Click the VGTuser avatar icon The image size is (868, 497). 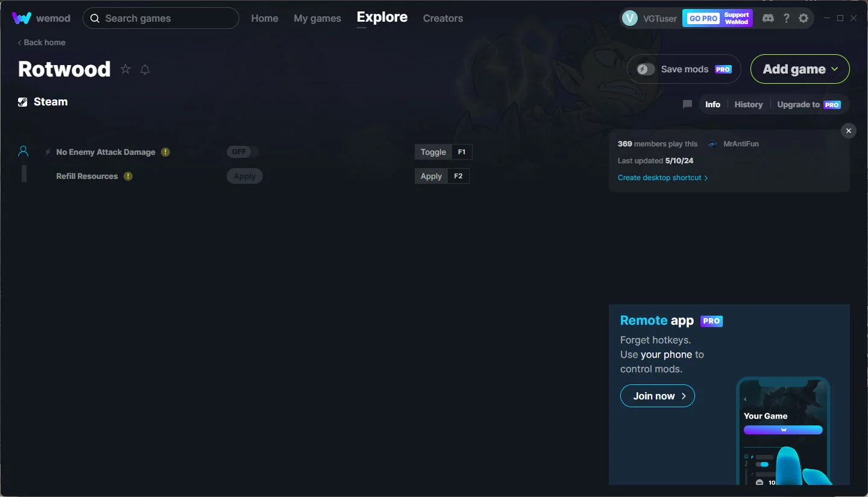coord(630,18)
